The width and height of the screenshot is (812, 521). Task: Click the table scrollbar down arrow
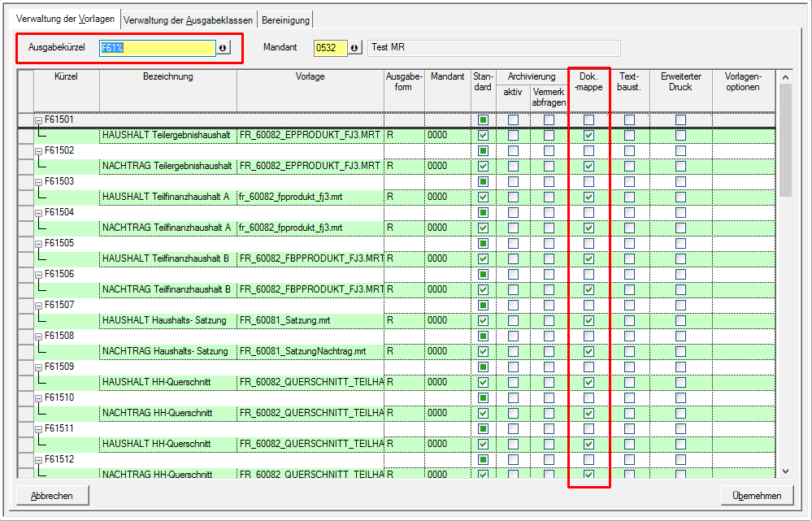(x=785, y=471)
